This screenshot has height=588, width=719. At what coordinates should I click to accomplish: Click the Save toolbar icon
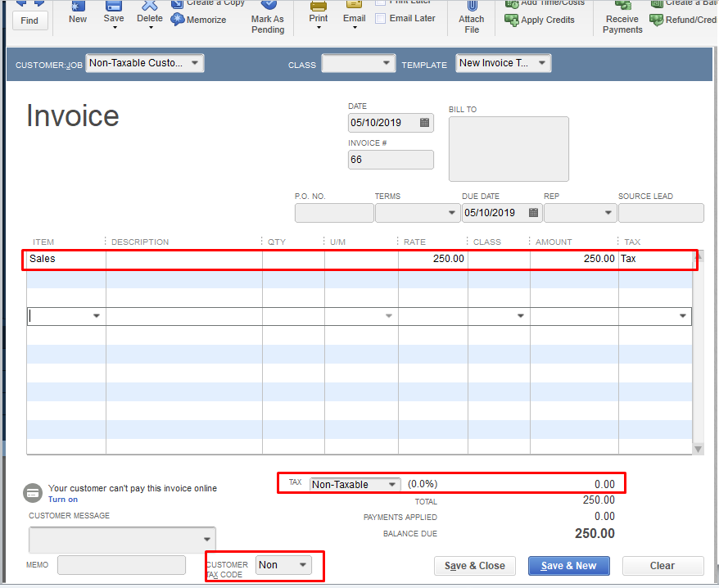pos(114,7)
